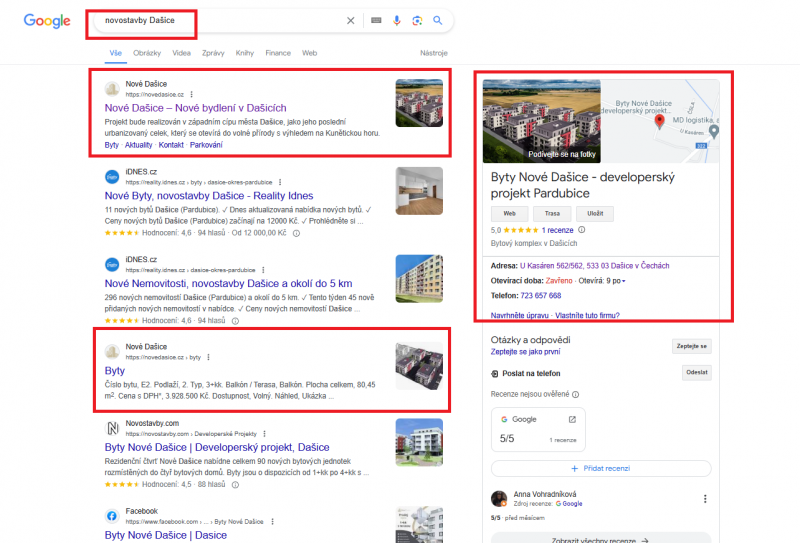Start voice search with microphone icon
800x543 pixels.
tap(396, 20)
